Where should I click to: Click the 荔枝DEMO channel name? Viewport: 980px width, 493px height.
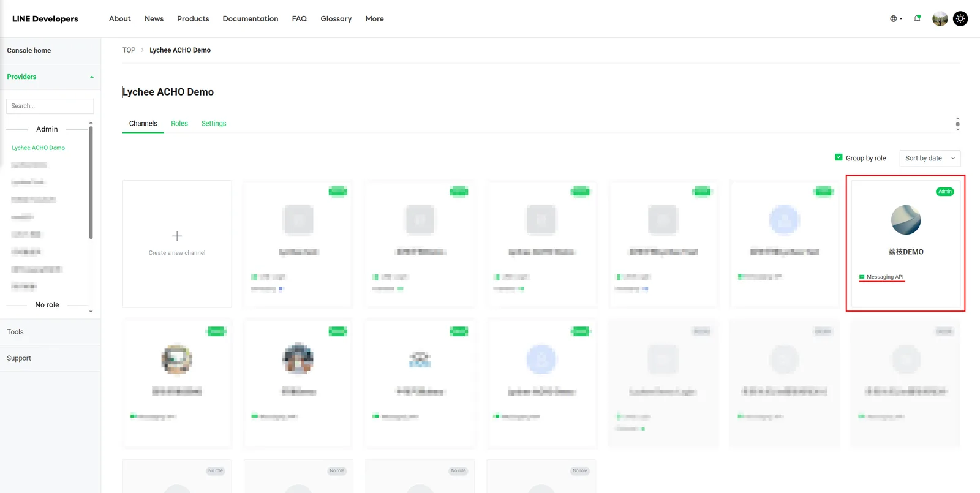pos(906,252)
